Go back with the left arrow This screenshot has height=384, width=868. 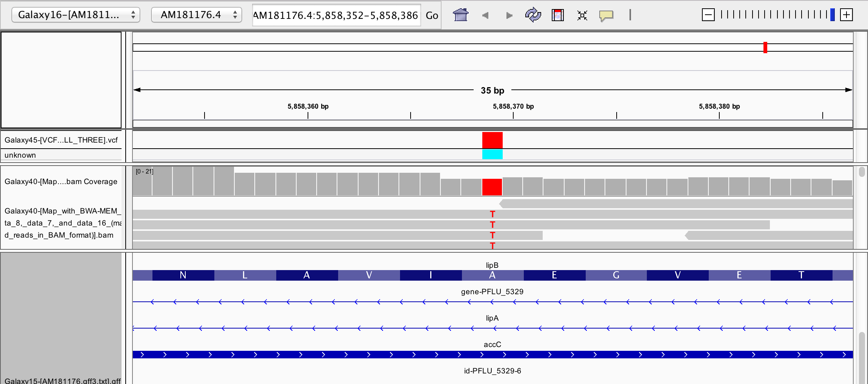pos(485,15)
